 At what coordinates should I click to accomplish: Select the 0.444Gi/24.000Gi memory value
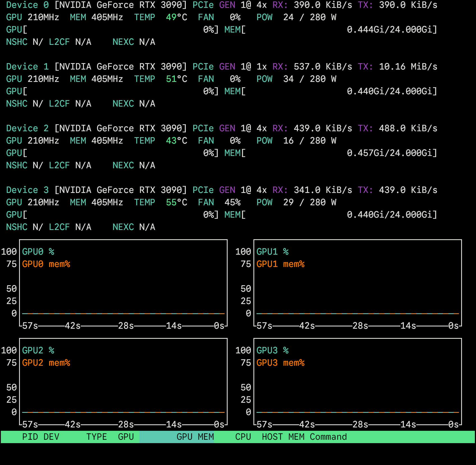tap(390, 29)
